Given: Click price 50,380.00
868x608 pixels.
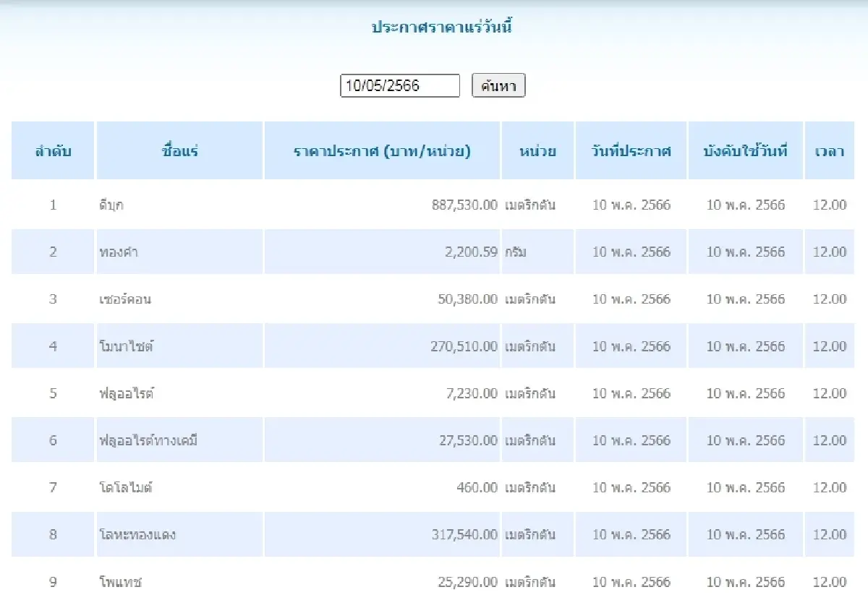Looking at the screenshot, I should point(468,299).
